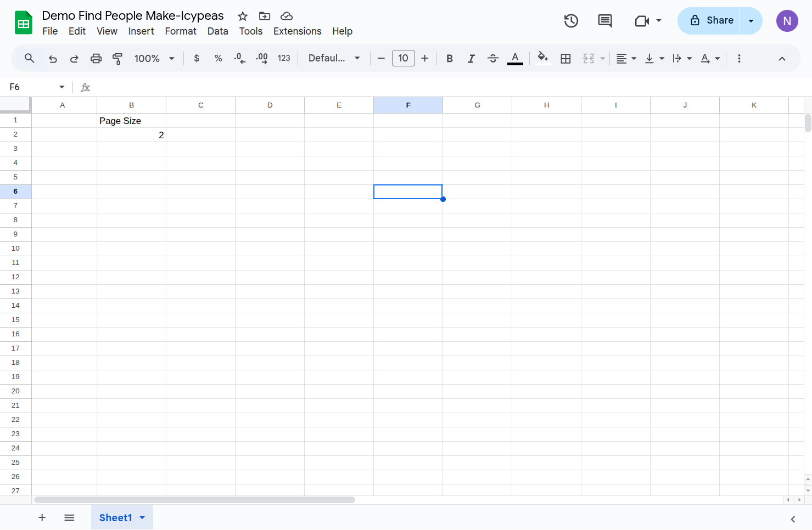
Task: Click the Share button
Action: pos(709,21)
